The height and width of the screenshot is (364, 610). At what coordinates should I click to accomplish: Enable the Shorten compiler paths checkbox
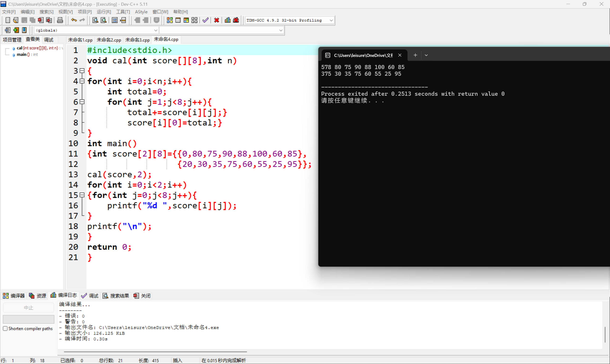point(5,328)
